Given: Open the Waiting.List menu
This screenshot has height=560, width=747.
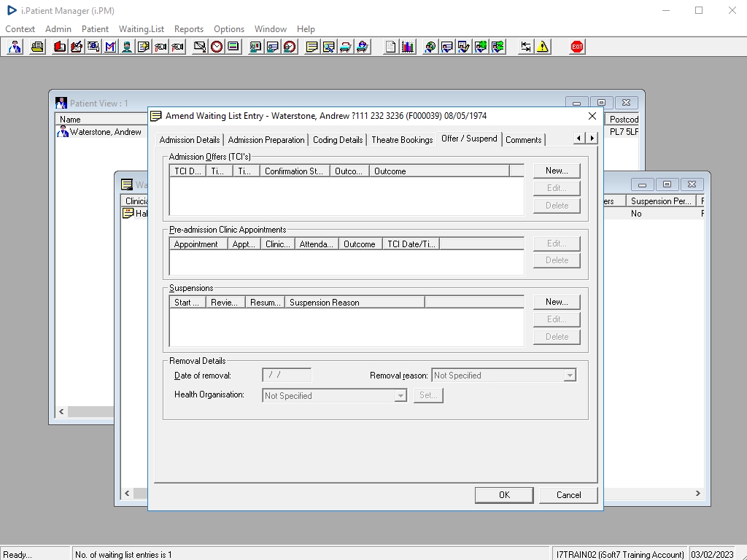Looking at the screenshot, I should [141, 29].
